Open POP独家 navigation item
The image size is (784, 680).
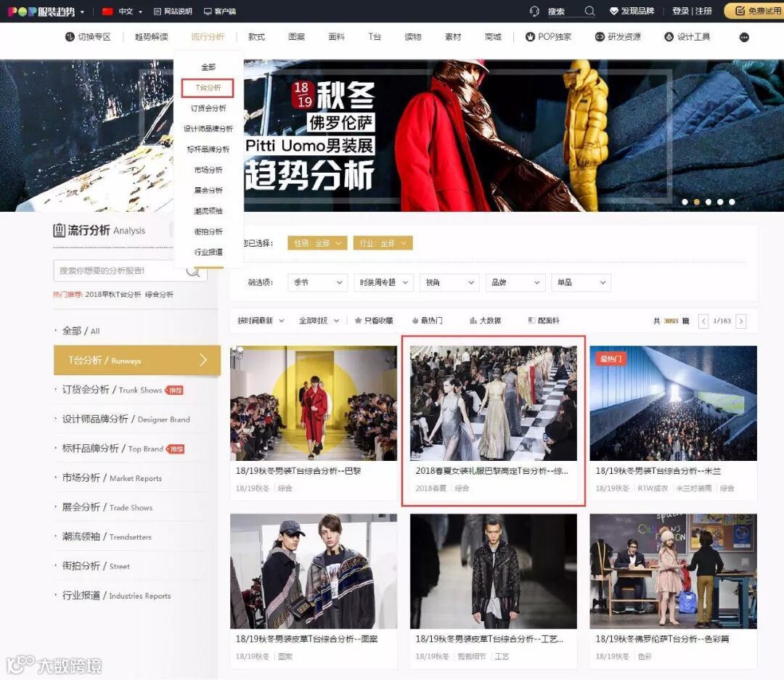pyautogui.click(x=548, y=37)
